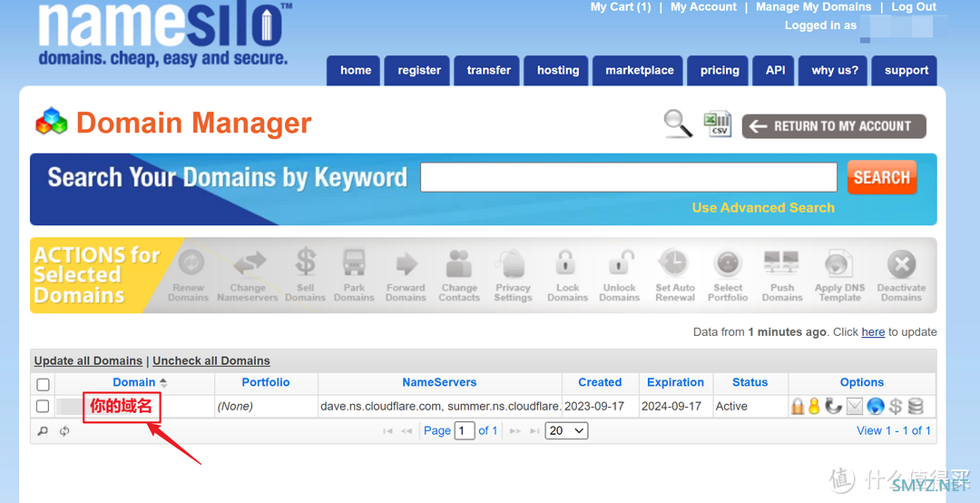
Task: Click the Apply DNS Template action icon
Action: point(838,264)
